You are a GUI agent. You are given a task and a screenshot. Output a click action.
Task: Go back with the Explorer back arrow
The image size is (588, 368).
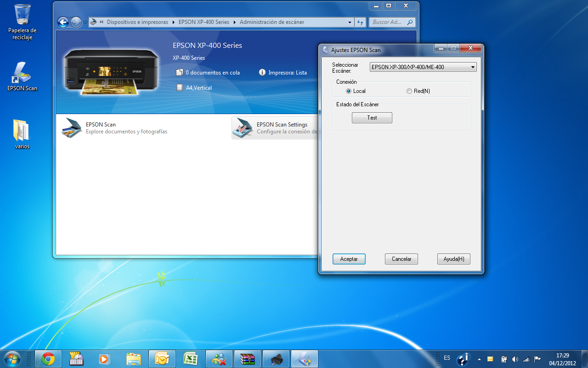[63, 22]
